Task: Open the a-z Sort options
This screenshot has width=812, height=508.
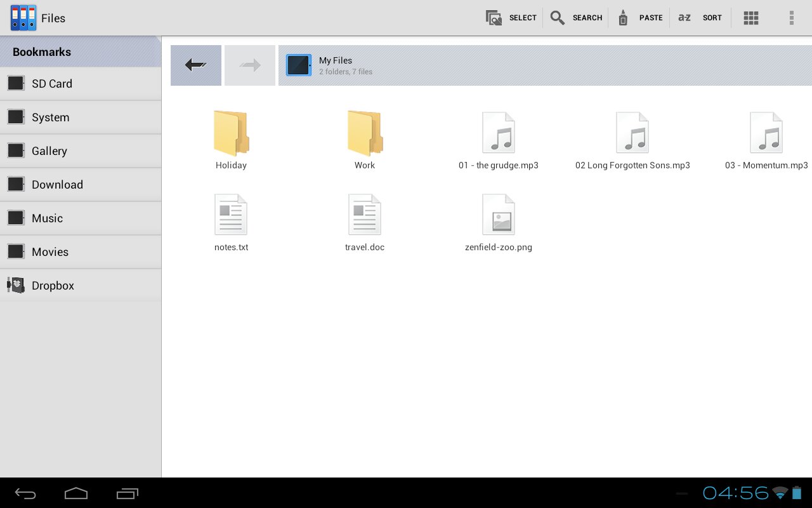Action: tap(684, 18)
